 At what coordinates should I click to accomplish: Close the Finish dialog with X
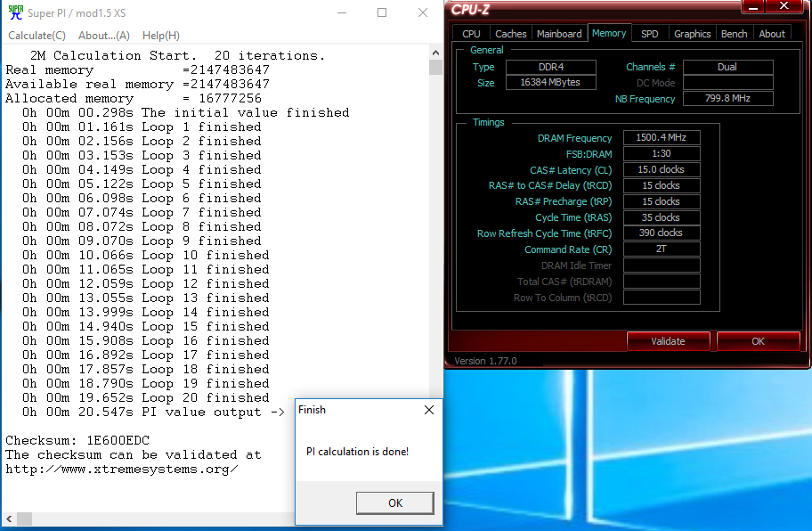tap(429, 410)
